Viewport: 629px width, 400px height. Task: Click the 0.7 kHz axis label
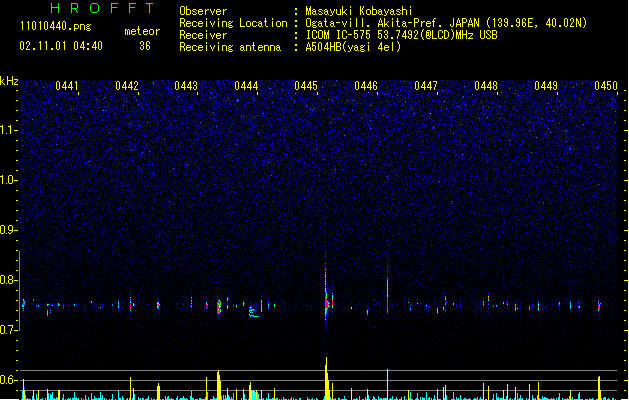tap(8, 330)
